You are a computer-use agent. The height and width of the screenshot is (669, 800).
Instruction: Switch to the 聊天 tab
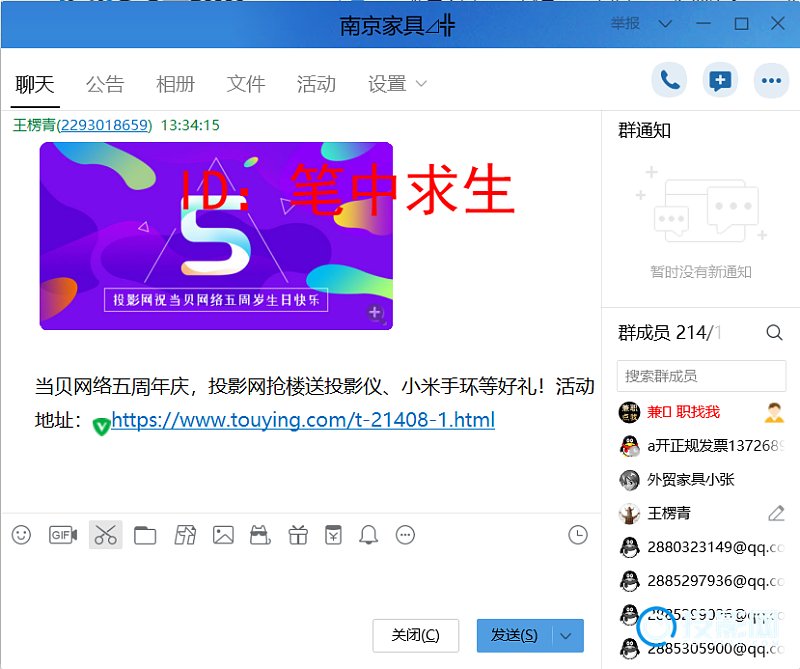point(35,84)
